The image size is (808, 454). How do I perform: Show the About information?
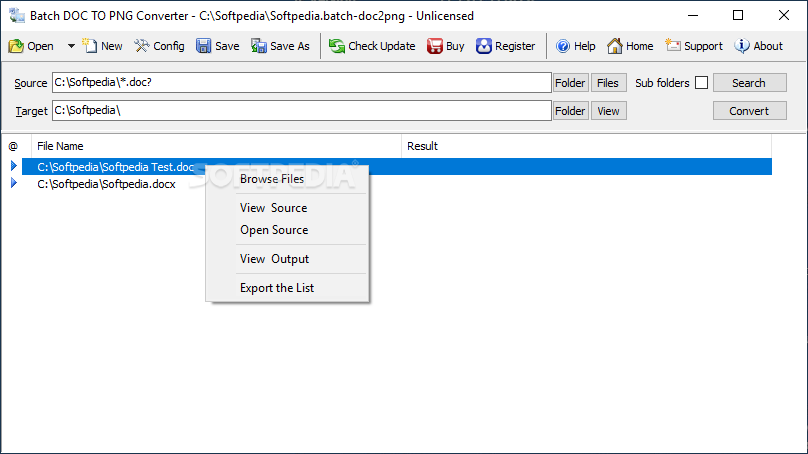[759, 46]
